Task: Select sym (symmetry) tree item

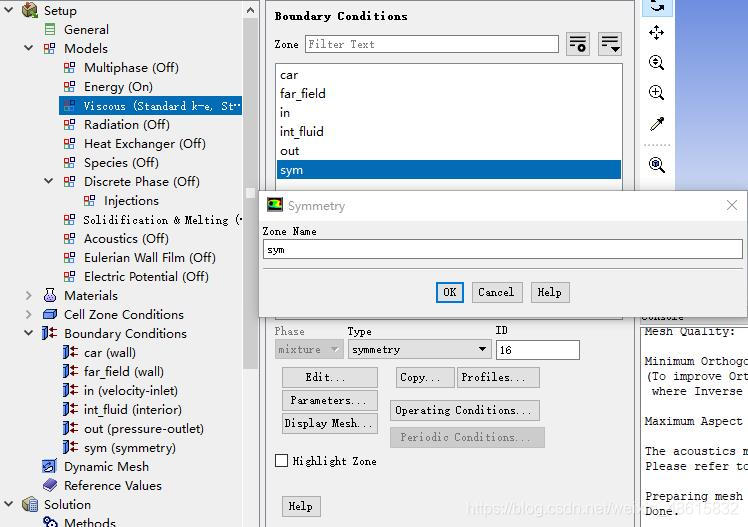Action: pos(130,448)
